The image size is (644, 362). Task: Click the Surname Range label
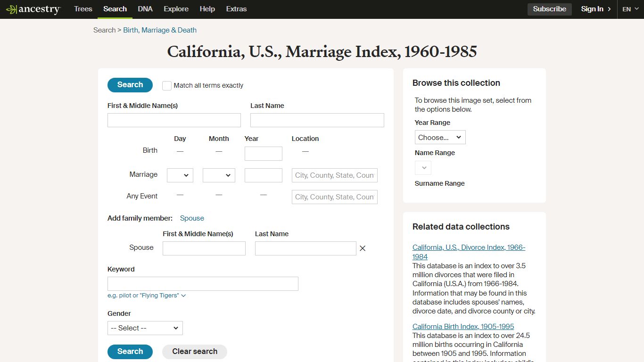(x=440, y=183)
